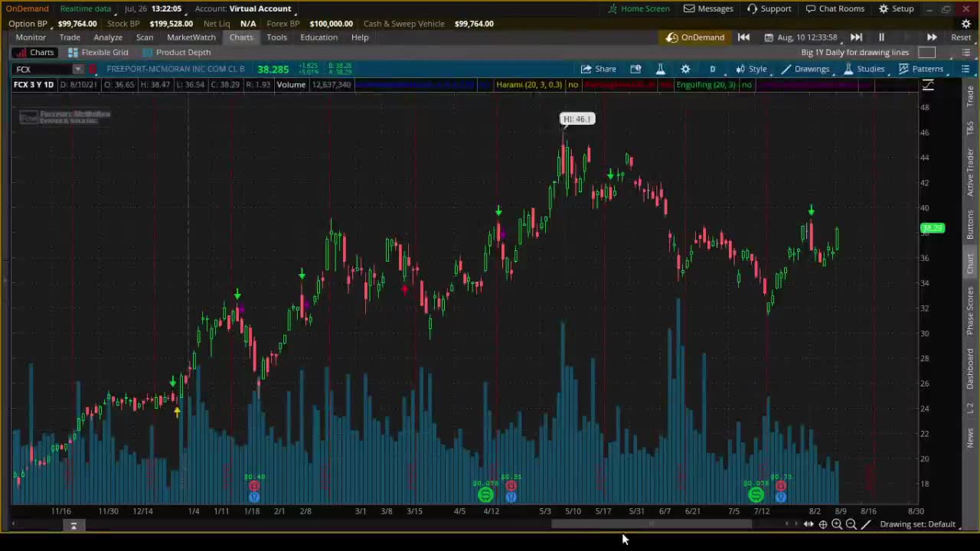The height and width of the screenshot is (551, 980).
Task: Open the Help tab
Action: [x=360, y=37]
